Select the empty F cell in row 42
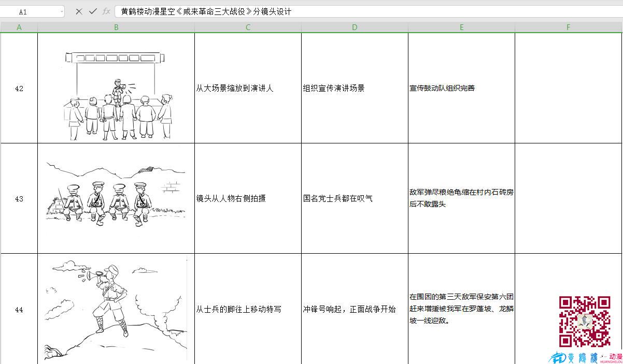Viewport: 623px width, 364px height. tap(569, 88)
